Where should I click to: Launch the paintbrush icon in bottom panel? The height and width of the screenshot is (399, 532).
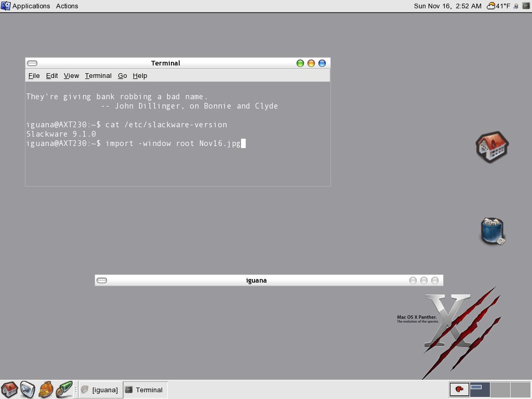(x=64, y=390)
